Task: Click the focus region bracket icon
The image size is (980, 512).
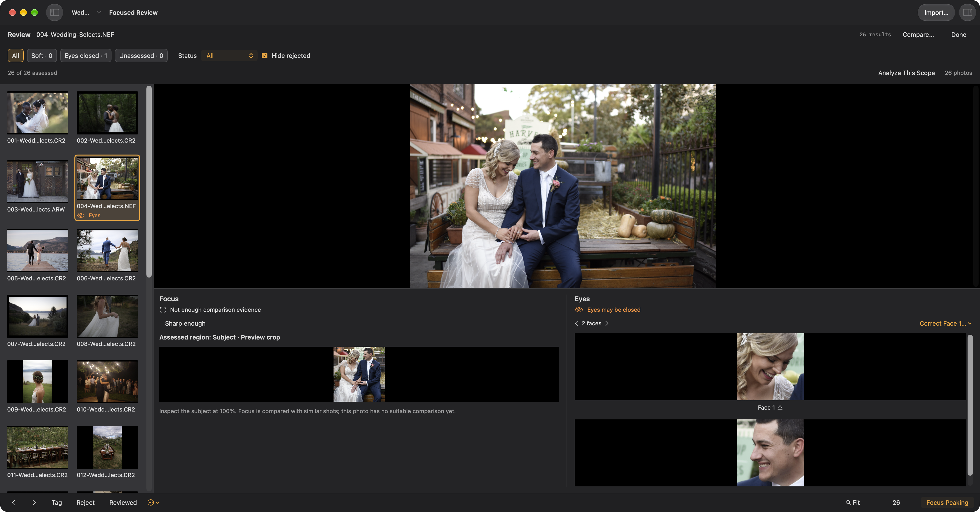Action: [163, 310]
